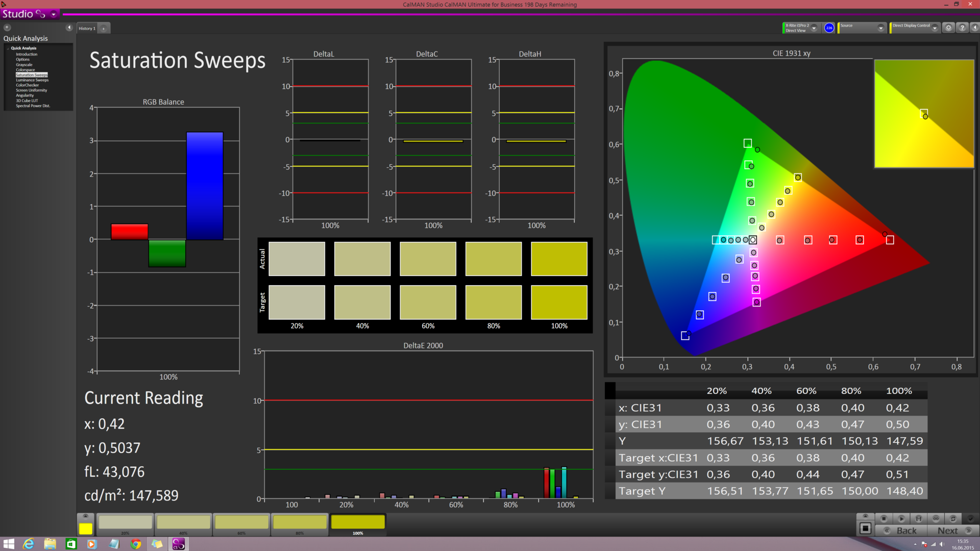Viewport: 980px width, 551px height.
Task: Open the help question mark icon
Action: (962, 28)
